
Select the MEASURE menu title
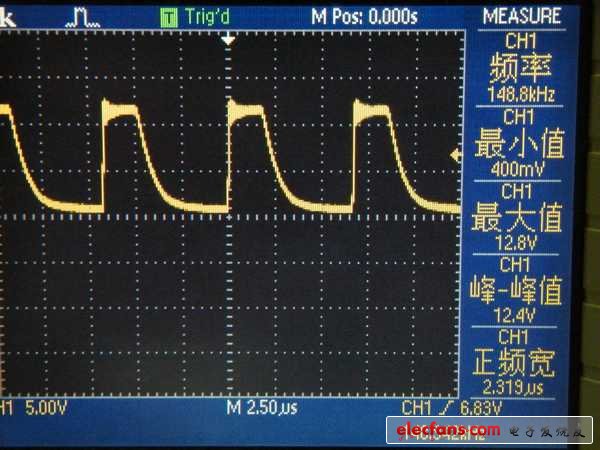[521, 16]
